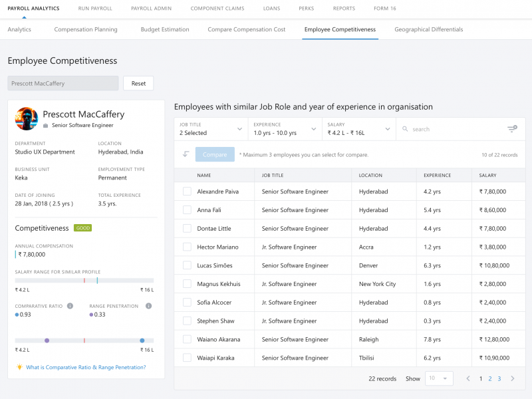Select the checkbox for Anna Fali
This screenshot has height=399, width=532.
point(187,209)
